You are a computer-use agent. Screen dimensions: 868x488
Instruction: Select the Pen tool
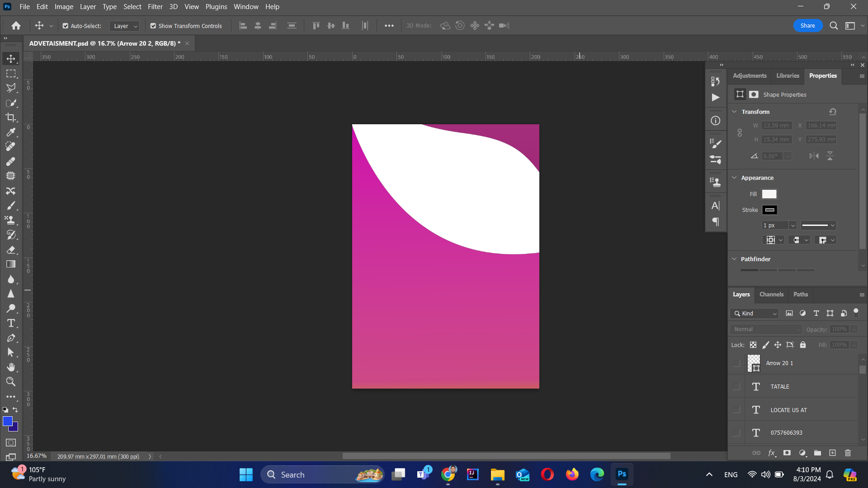pos(11,338)
